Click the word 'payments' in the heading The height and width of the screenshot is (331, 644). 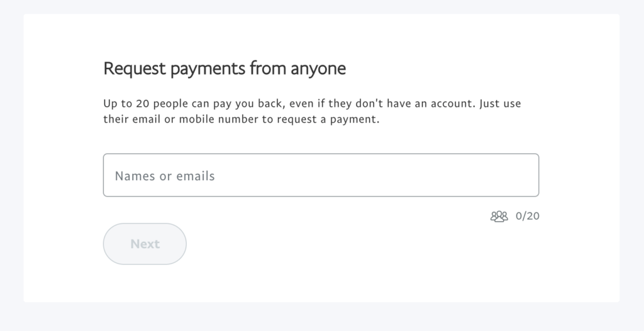tap(208, 69)
